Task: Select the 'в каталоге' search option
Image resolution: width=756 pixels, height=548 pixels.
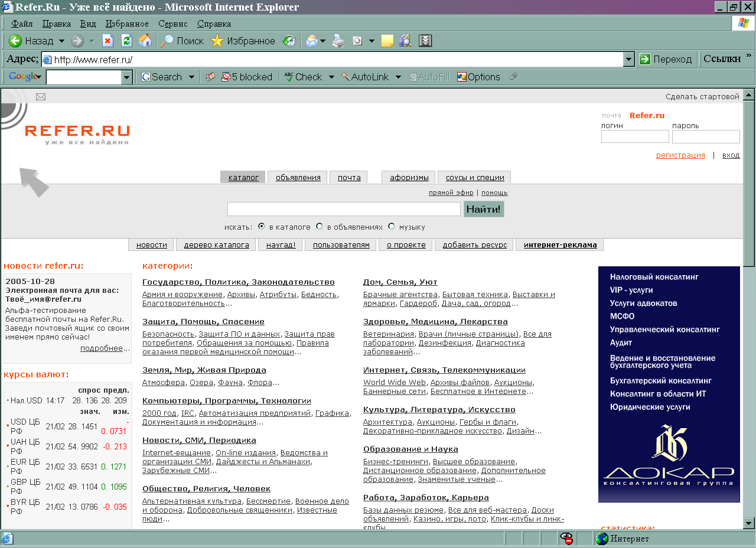Action: (262, 226)
